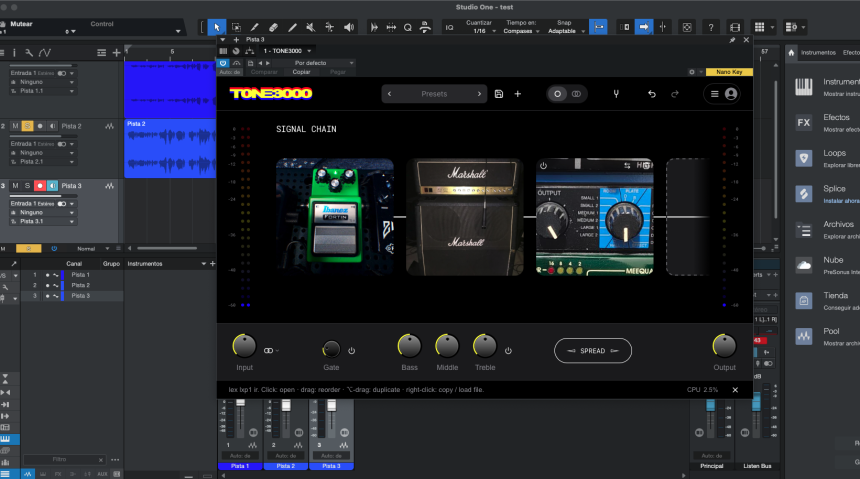Image resolution: width=860 pixels, height=479 pixels.
Task: Toggle Mute on Pista 2
Action: (x=15, y=126)
